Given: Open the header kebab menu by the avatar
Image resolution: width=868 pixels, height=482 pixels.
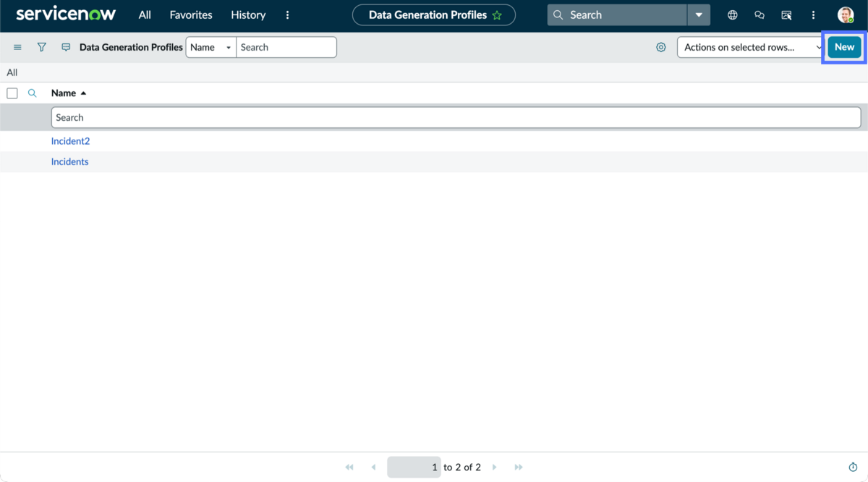Looking at the screenshot, I should point(813,15).
